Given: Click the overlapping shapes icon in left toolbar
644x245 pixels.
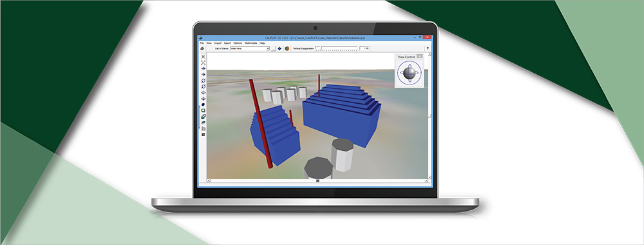Looking at the screenshot, I should (204, 116).
